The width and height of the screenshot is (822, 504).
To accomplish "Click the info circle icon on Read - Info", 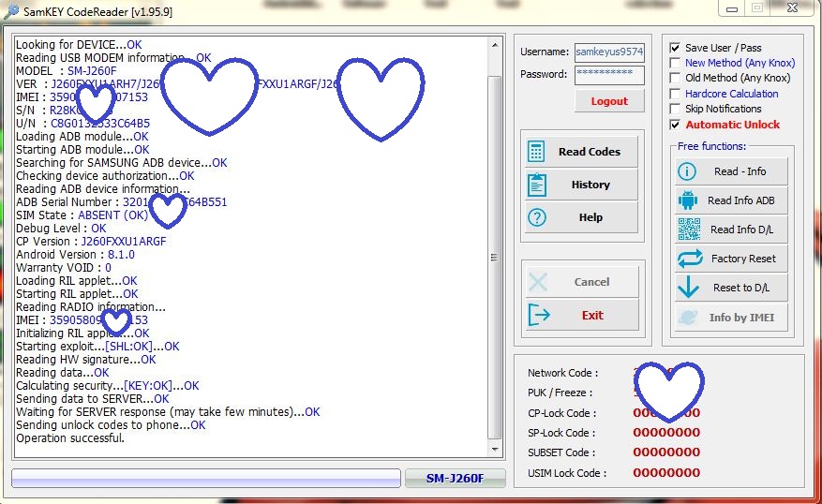I will 687,171.
